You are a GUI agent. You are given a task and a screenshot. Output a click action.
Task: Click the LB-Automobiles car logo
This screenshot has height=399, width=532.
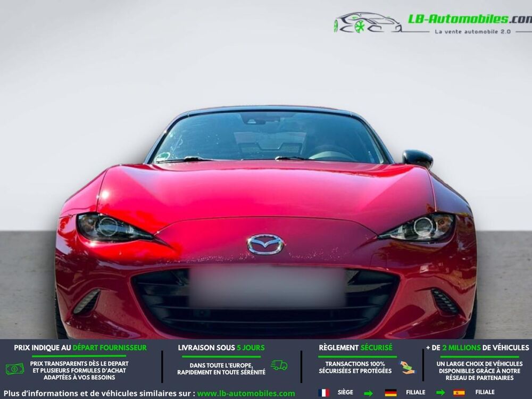pyautogui.click(x=368, y=23)
